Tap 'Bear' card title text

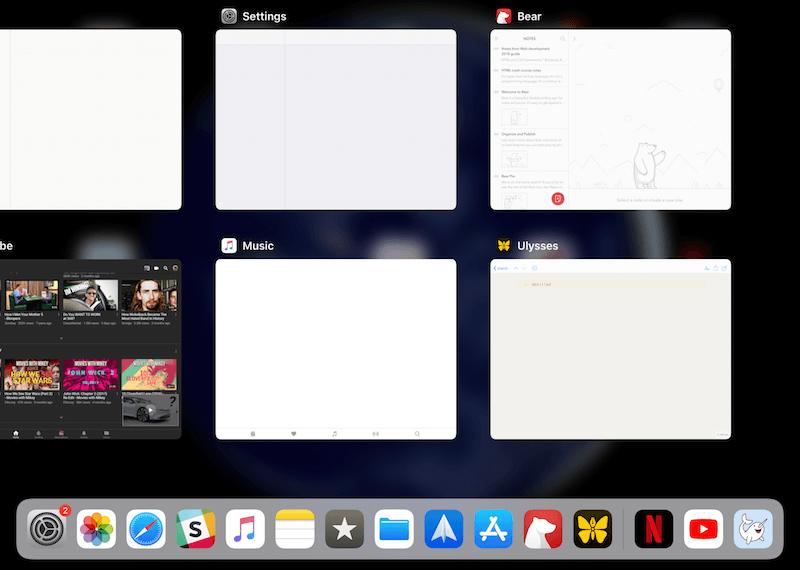pos(529,16)
